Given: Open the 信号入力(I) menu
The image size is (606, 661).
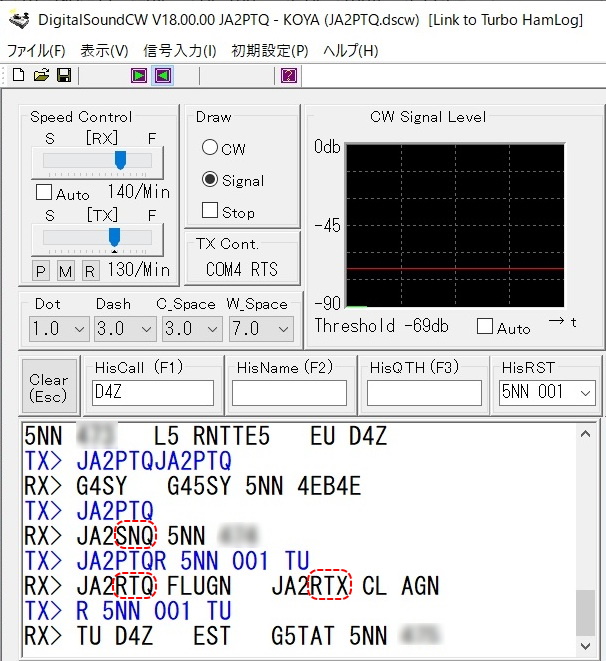Looking at the screenshot, I should tap(180, 51).
